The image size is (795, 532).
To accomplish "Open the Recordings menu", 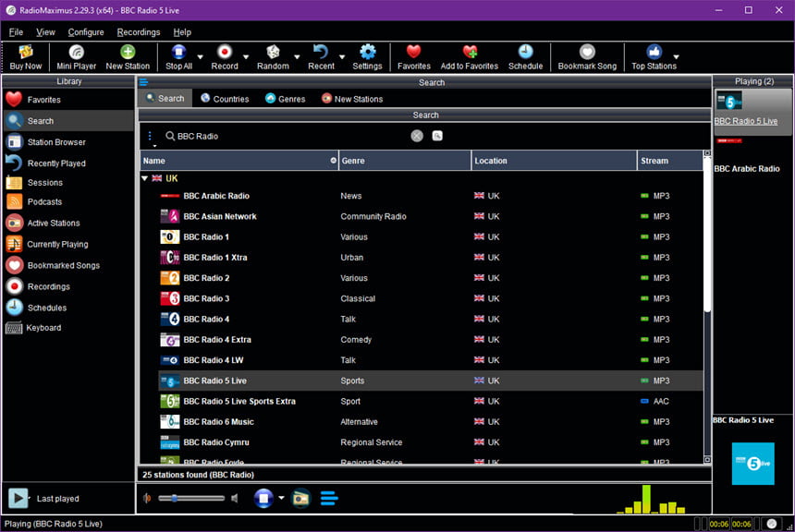I will click(139, 32).
